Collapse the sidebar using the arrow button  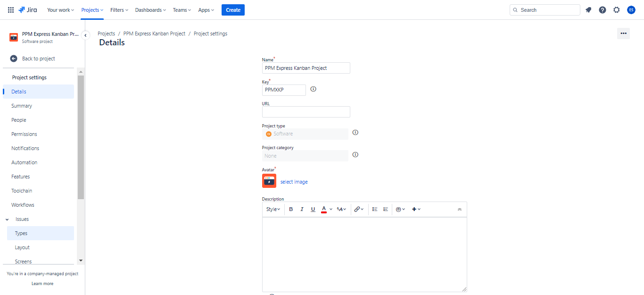[85, 35]
